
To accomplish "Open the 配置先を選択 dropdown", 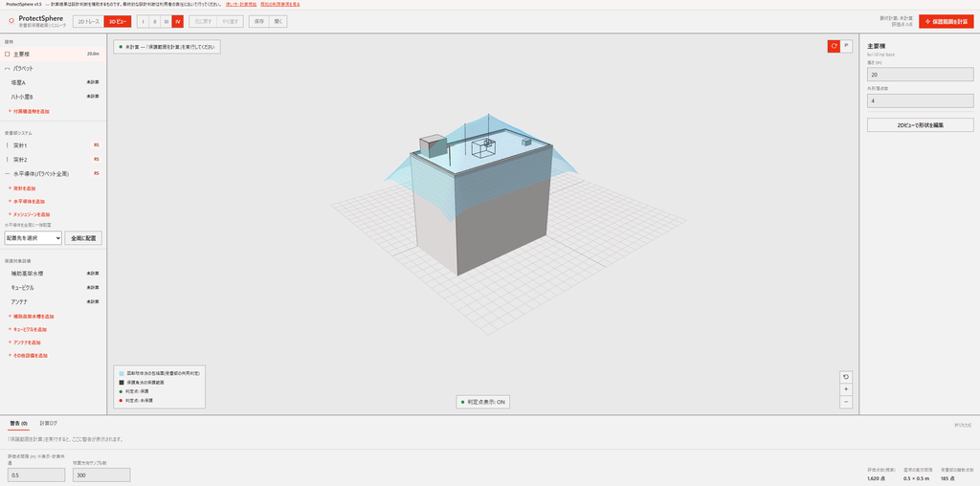I will pos(33,238).
